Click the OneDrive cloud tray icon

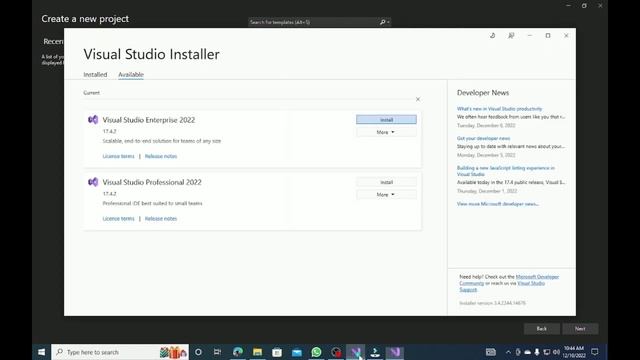tap(527, 352)
